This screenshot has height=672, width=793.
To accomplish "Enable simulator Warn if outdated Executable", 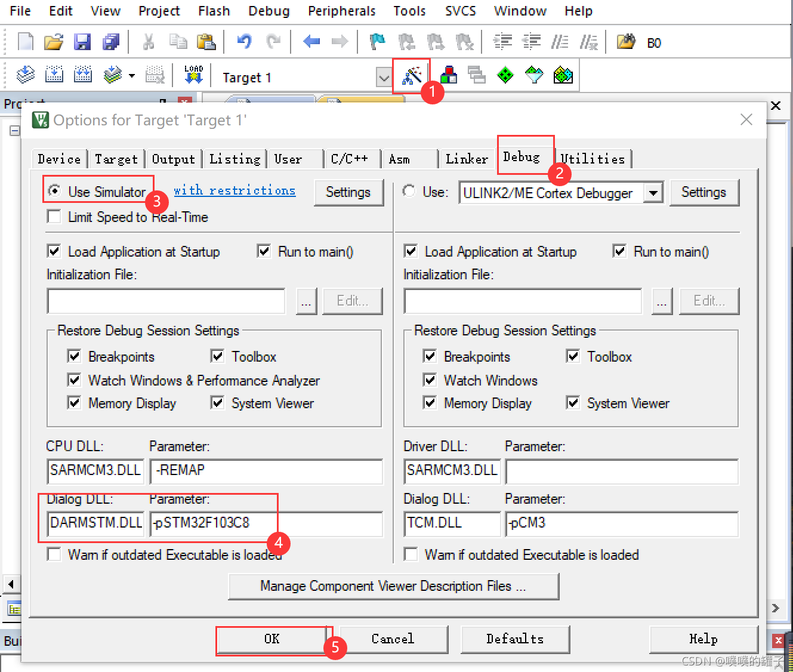I will [54, 554].
